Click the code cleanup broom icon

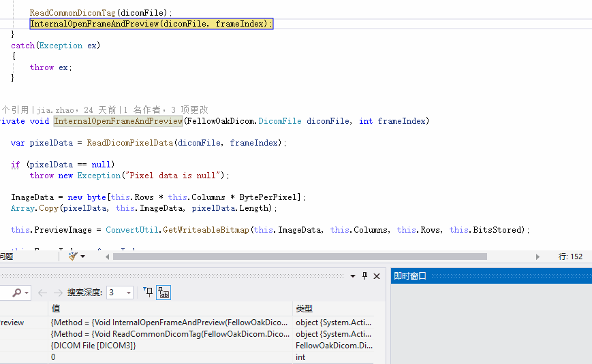(73, 257)
